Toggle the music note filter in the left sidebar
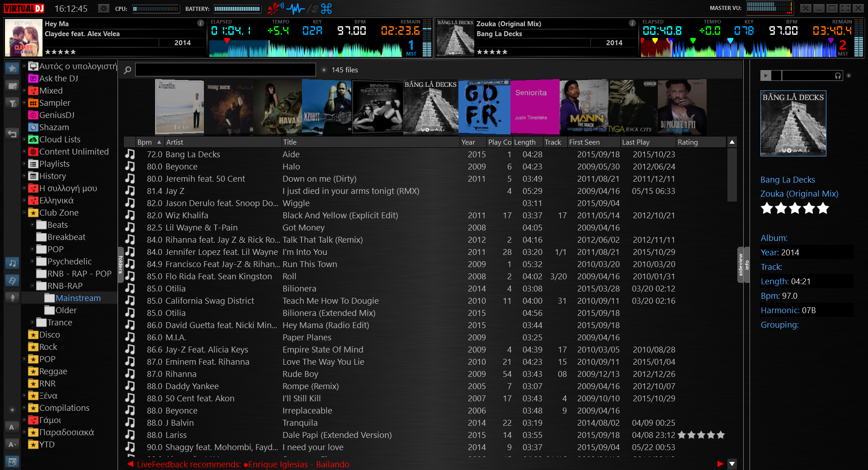The image size is (868, 470). (x=12, y=263)
